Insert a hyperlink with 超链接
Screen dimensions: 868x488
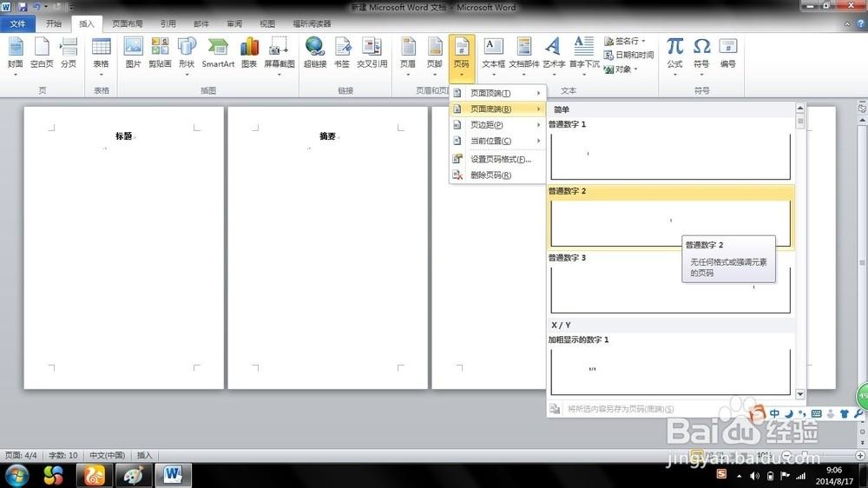314,52
